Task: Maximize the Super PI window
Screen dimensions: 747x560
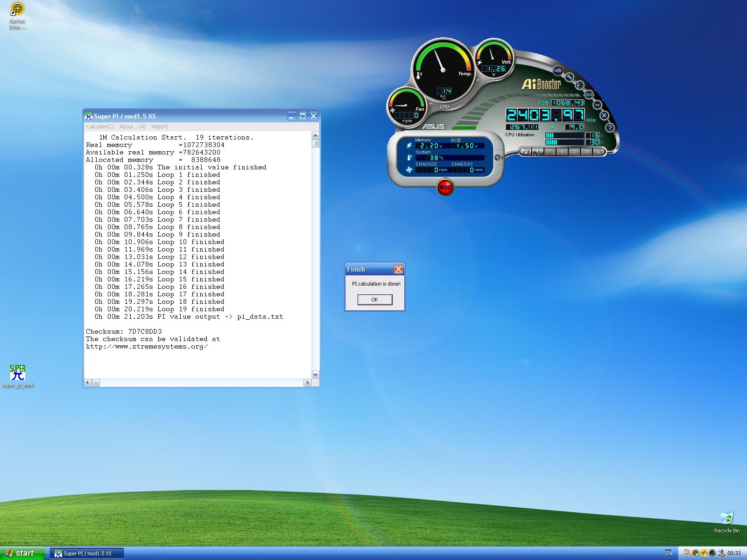Action: pyautogui.click(x=303, y=116)
